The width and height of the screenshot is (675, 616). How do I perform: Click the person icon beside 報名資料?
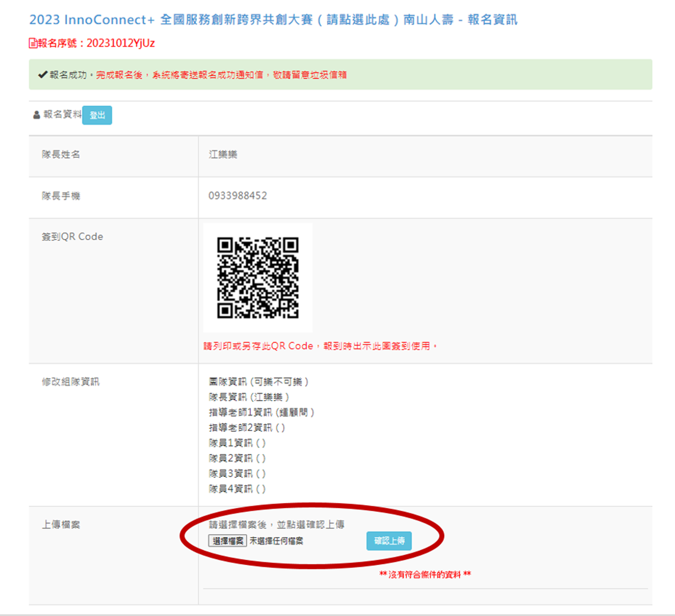tap(37, 115)
